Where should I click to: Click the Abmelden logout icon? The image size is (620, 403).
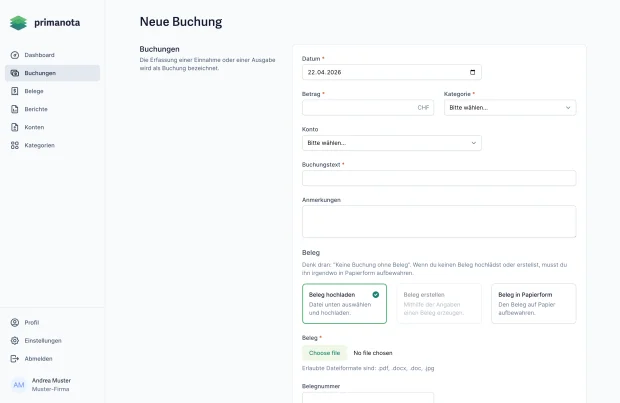15,359
